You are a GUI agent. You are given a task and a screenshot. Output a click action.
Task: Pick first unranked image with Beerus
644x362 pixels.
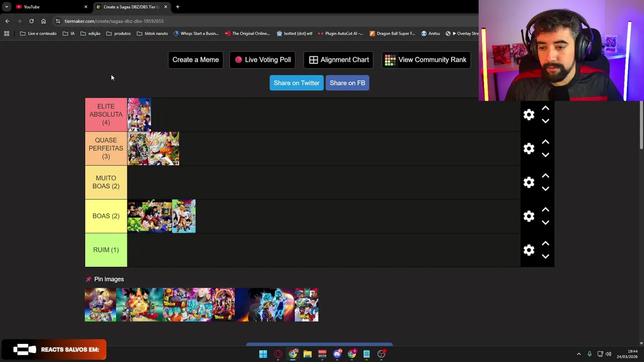101,305
